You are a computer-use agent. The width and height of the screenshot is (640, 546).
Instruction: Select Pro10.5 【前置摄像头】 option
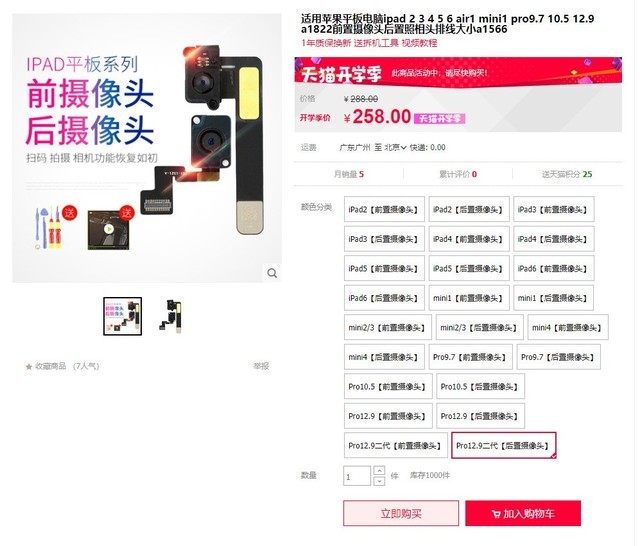(x=388, y=386)
